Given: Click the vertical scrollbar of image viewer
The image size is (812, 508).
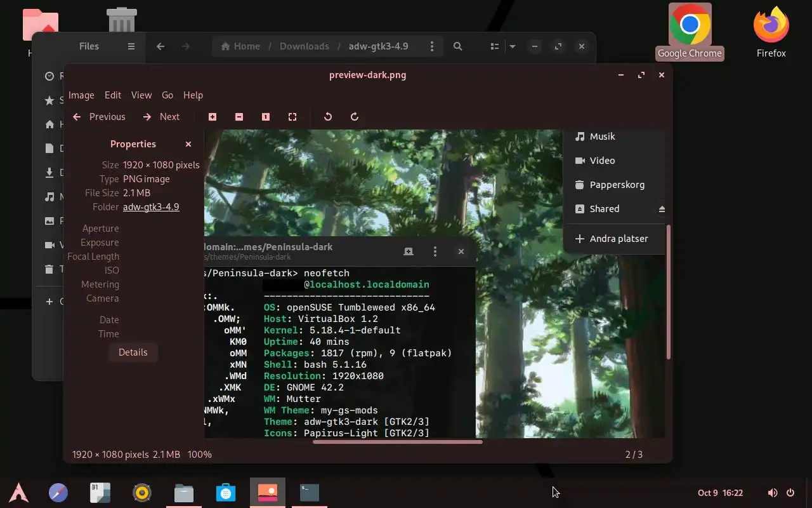Looking at the screenshot, I should [668, 291].
